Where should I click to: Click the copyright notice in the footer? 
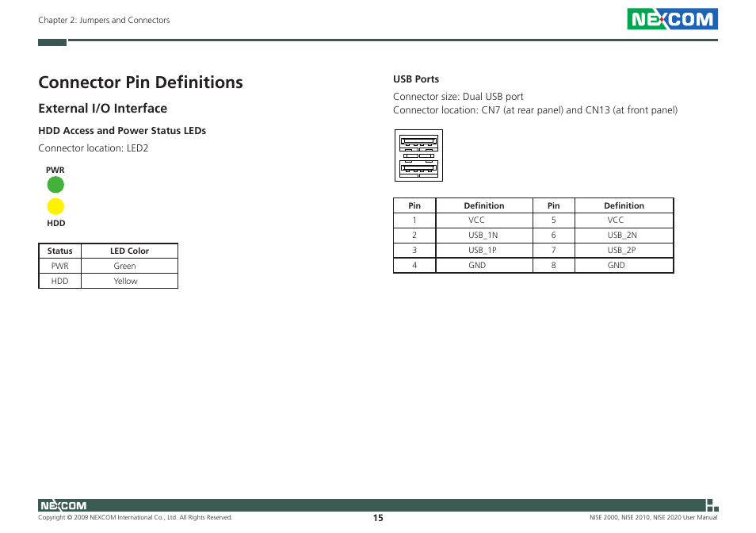click(135, 517)
